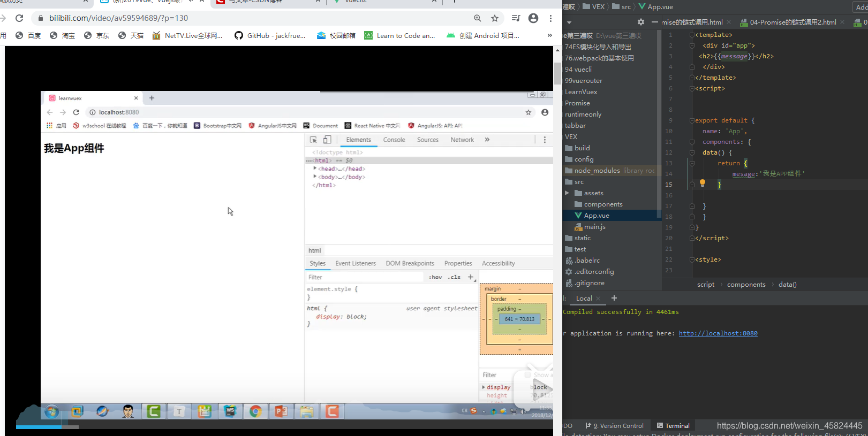This screenshot has height=436, width=868.
Task: Click the PowerPoint taskbar icon in the video
Action: pyautogui.click(x=281, y=411)
